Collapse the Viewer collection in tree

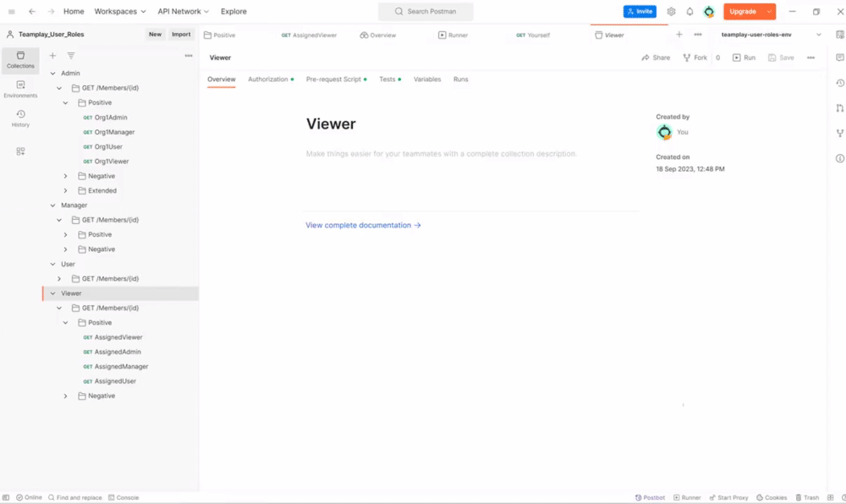tap(52, 293)
